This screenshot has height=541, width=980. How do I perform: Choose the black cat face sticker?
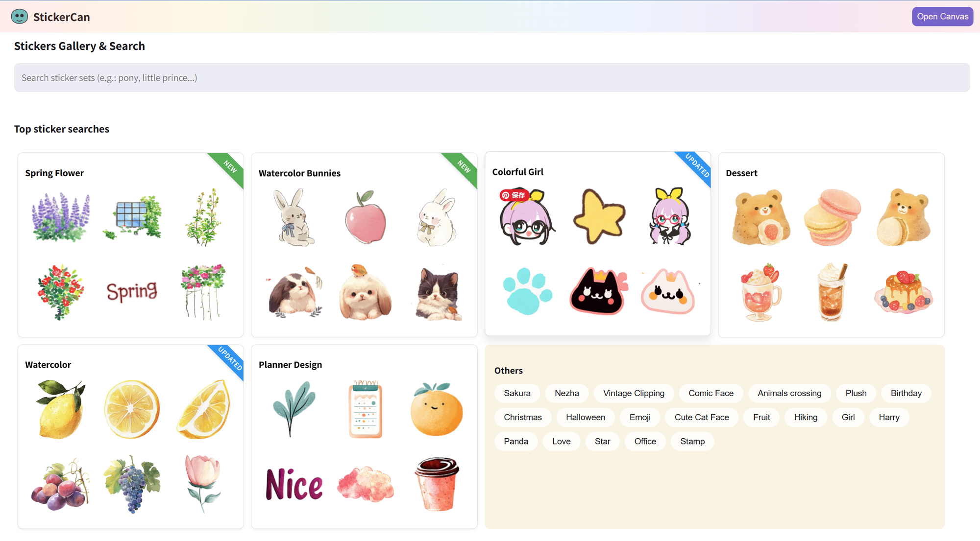click(598, 291)
